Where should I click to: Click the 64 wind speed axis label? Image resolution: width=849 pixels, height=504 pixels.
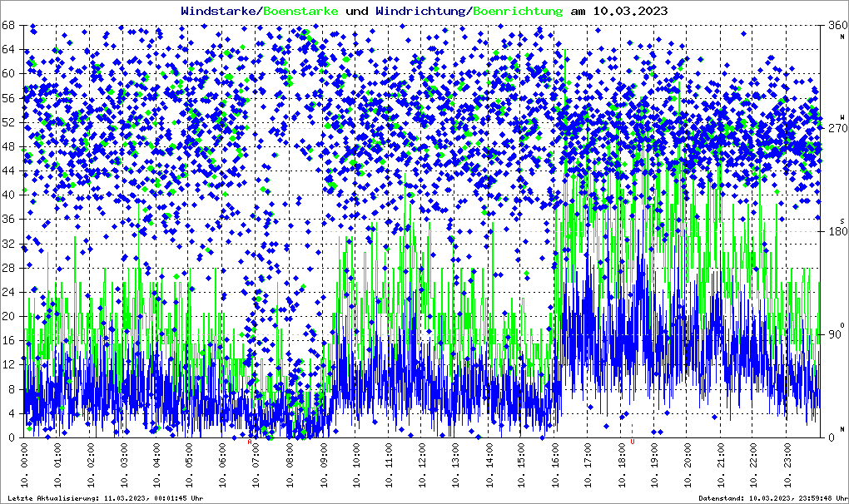click(8, 49)
